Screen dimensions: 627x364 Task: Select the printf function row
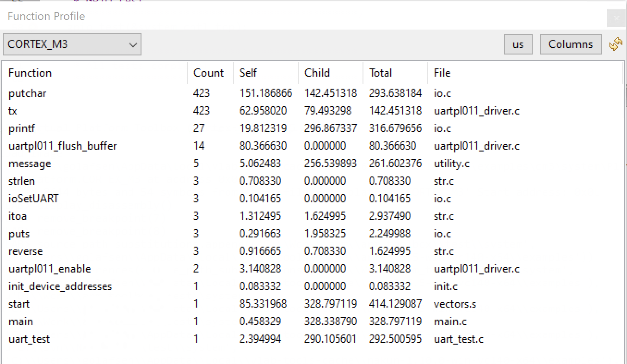tap(313, 128)
